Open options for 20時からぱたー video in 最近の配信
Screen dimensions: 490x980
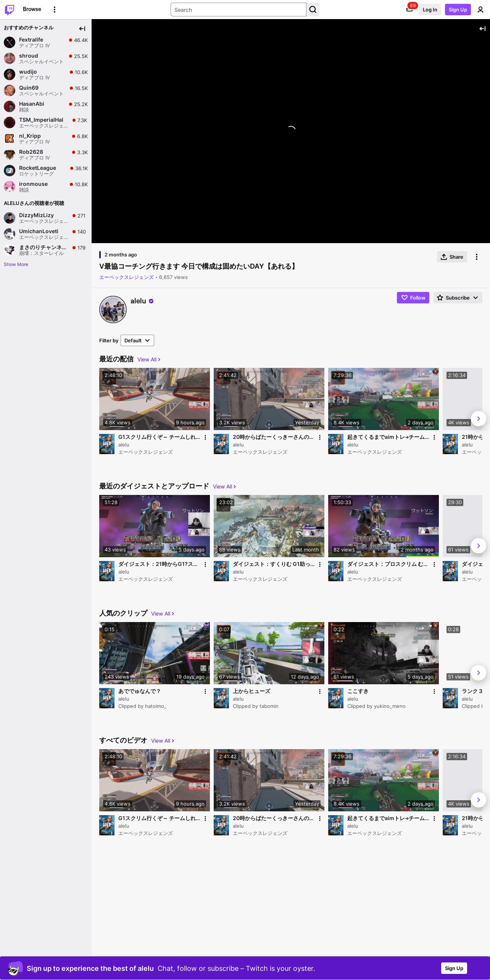click(320, 437)
